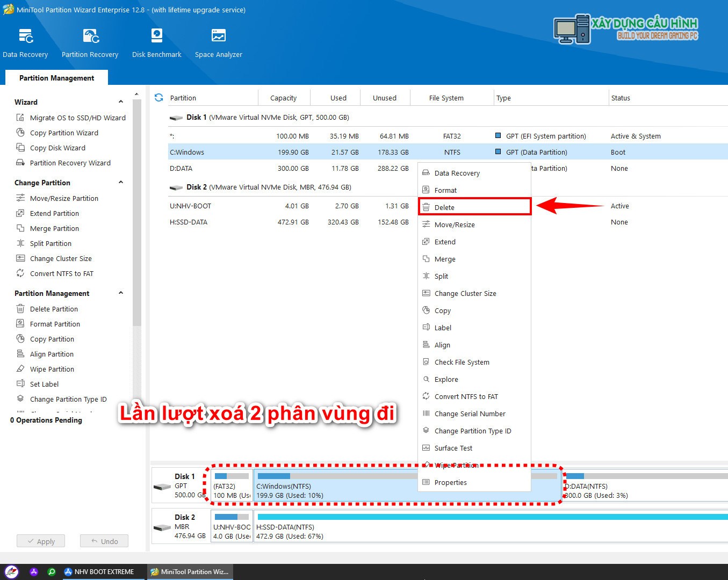Click Format Partition in sidebar
The image size is (728, 580).
(48, 324)
